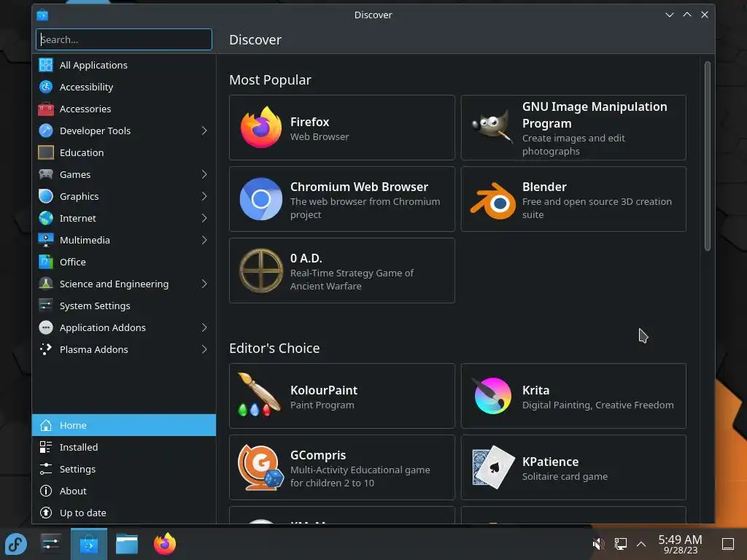Screen dimensions: 747x560
Task: Expand the Plasma Addons chevron
Action: (x=204, y=349)
